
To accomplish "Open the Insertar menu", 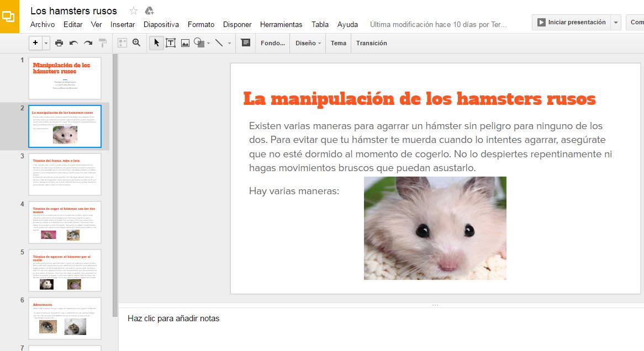I will (123, 25).
